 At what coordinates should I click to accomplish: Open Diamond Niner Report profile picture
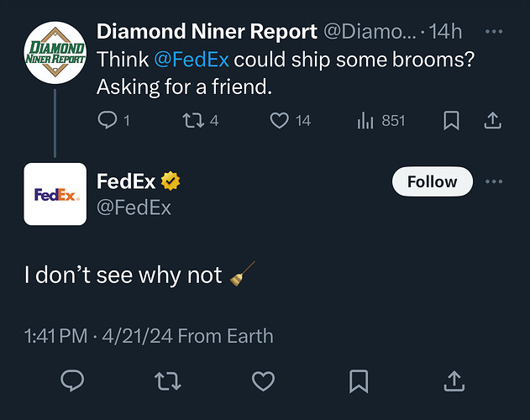coord(55,53)
